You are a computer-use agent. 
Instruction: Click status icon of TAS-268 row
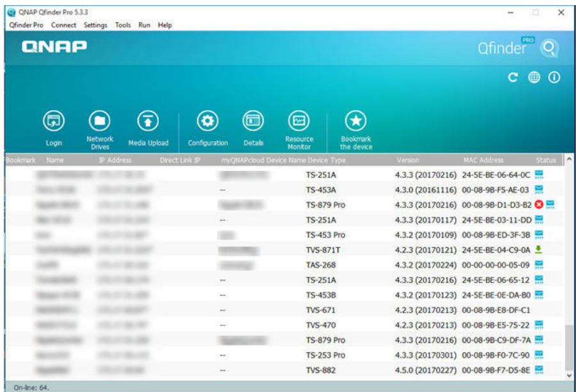click(539, 265)
